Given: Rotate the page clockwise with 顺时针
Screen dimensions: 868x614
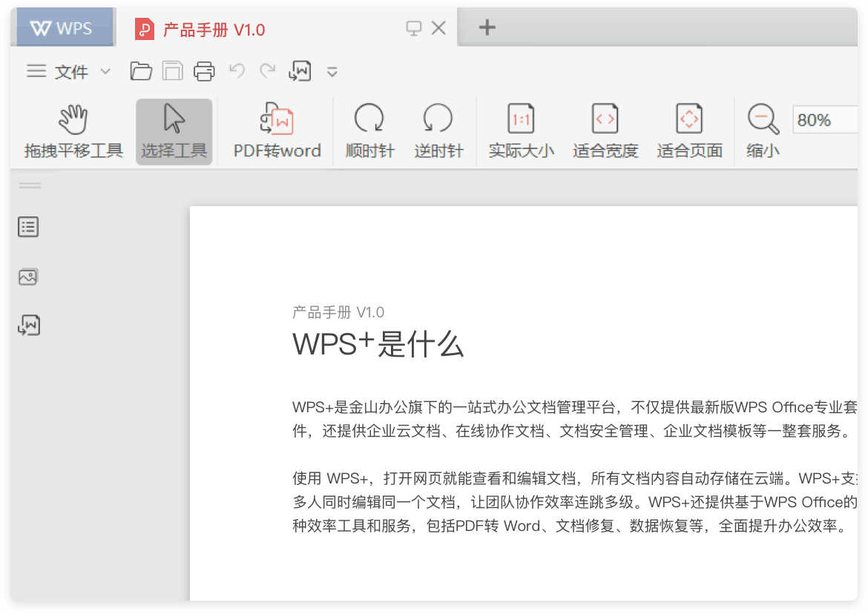Looking at the screenshot, I should [x=369, y=131].
